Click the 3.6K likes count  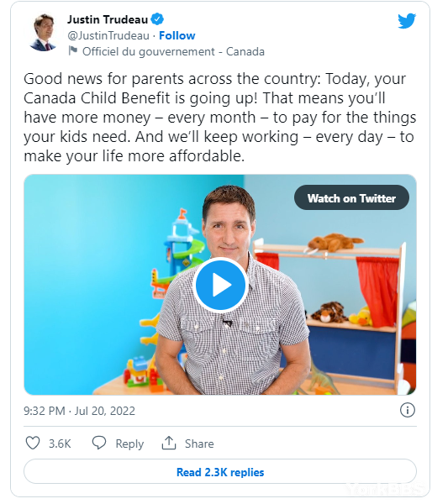[x=60, y=444]
